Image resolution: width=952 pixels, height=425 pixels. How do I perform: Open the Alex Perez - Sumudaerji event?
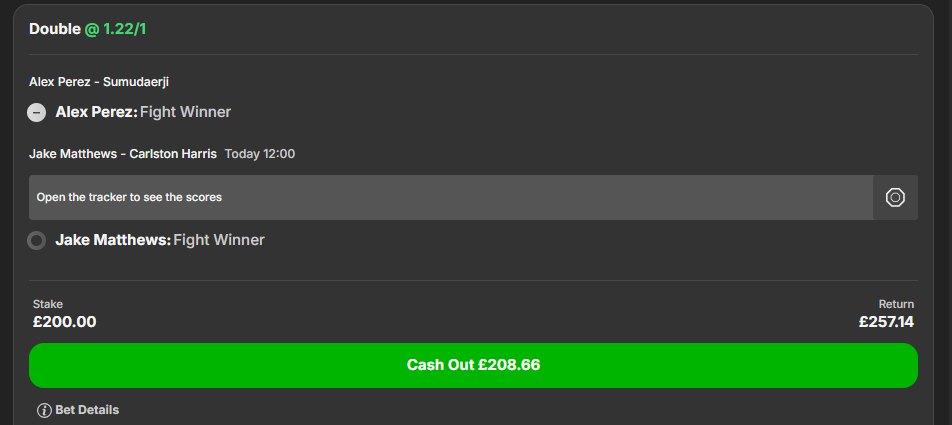click(99, 82)
